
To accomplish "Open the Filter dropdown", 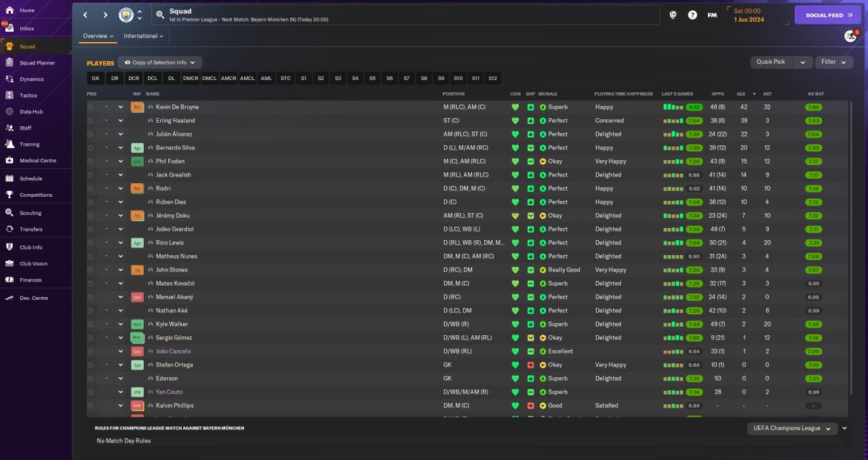I will tap(834, 62).
